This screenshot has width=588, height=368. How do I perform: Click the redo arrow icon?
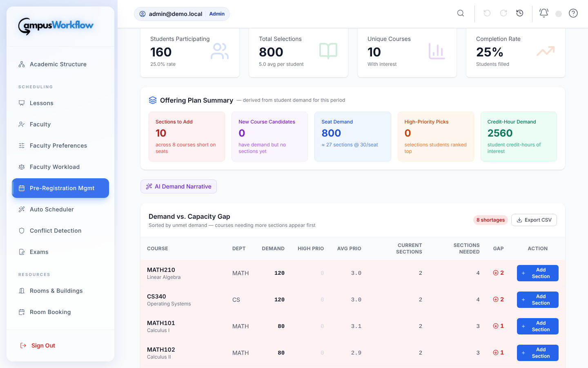click(x=503, y=13)
